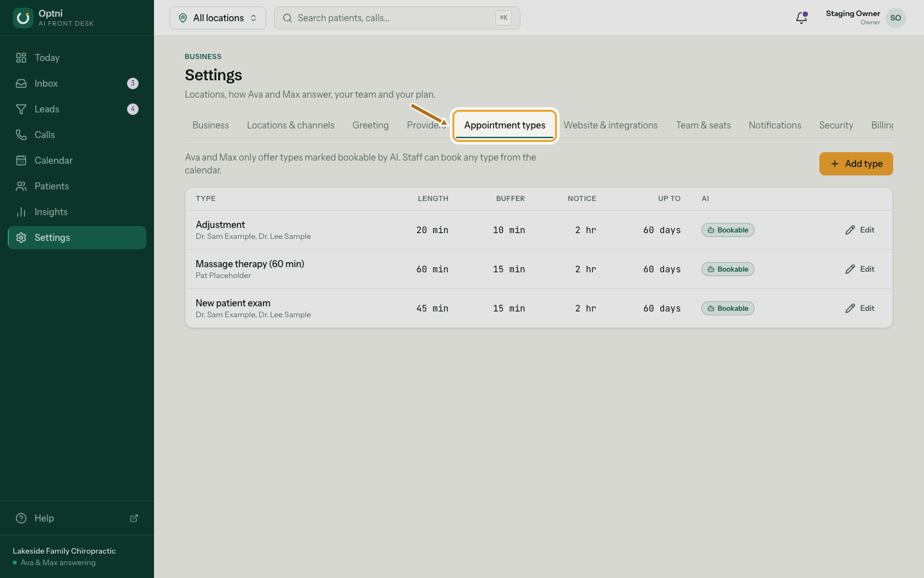Click the external link icon beside Help
The height and width of the screenshot is (578, 924).
(x=134, y=518)
